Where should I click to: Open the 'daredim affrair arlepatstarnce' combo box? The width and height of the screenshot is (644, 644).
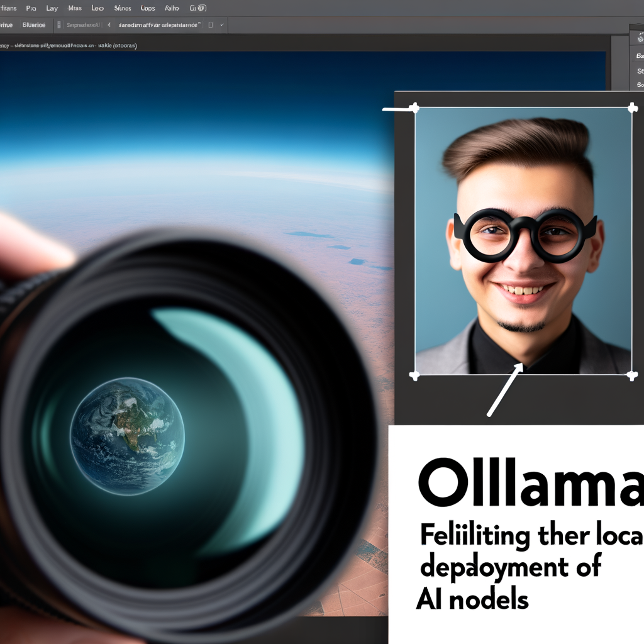[x=159, y=25]
